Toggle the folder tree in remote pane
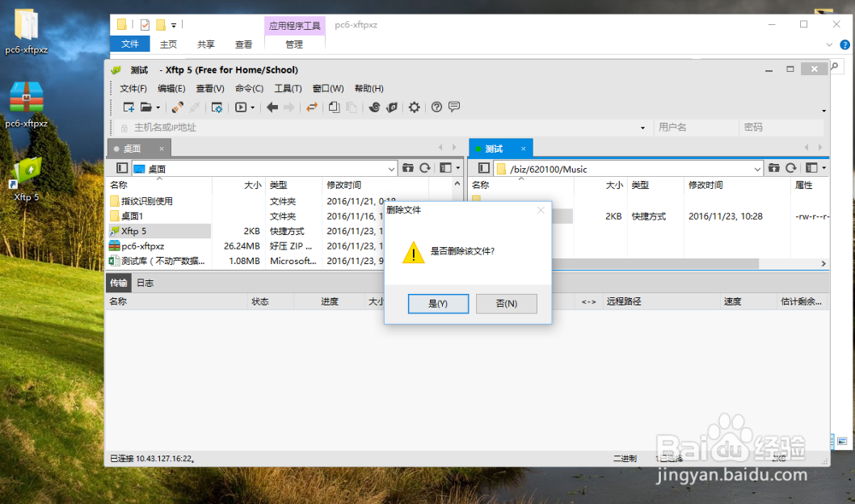 (x=484, y=168)
